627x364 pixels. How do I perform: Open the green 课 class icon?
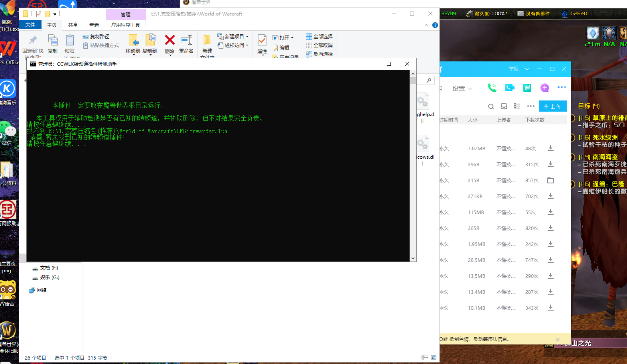[527, 88]
